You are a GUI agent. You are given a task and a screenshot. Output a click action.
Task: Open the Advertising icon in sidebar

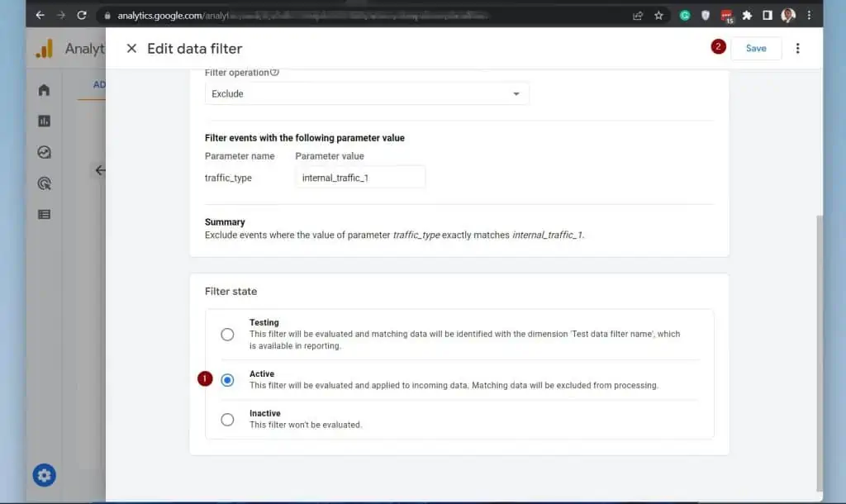(44, 183)
